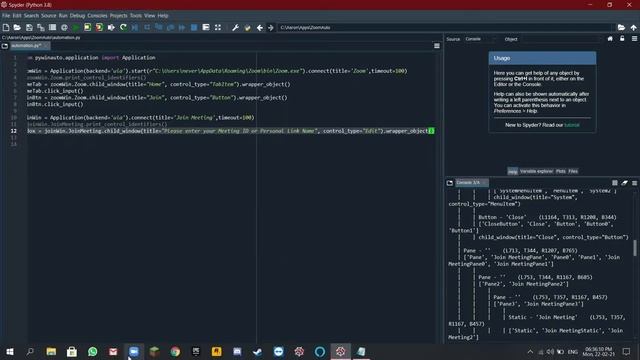
Task: Browse for a working directory
Action: (621, 27)
